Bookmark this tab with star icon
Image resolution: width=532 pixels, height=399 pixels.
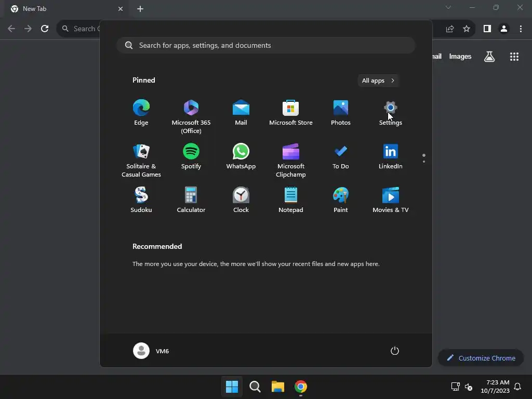tap(467, 29)
